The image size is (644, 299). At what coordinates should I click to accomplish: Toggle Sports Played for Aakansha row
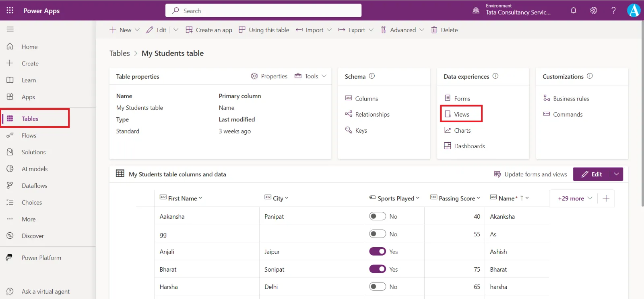(x=378, y=216)
